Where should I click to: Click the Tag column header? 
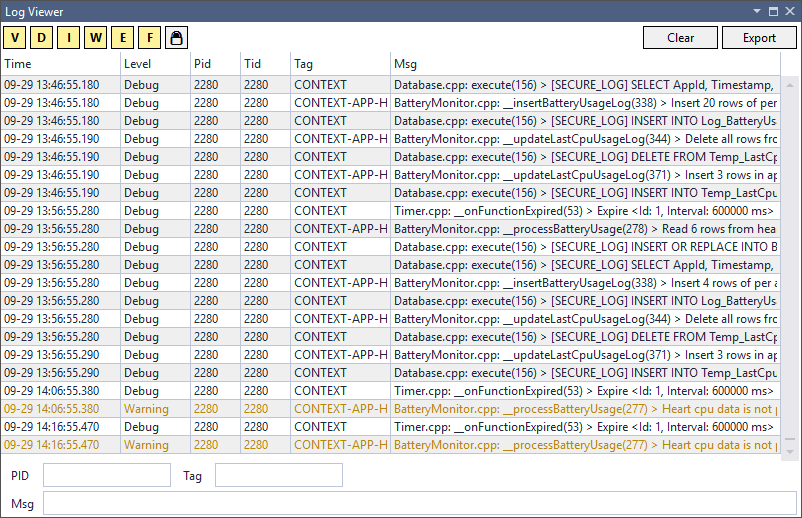pyautogui.click(x=339, y=64)
